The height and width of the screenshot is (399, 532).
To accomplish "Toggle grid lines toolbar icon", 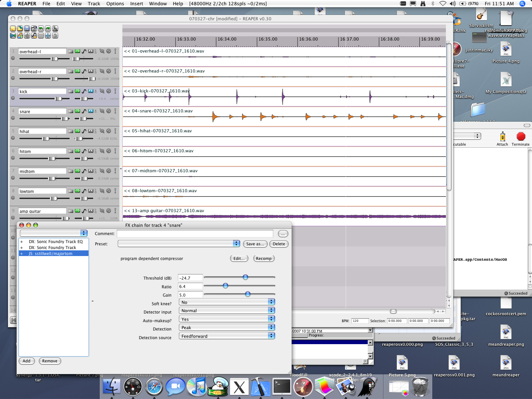I will pyautogui.click(x=41, y=36).
